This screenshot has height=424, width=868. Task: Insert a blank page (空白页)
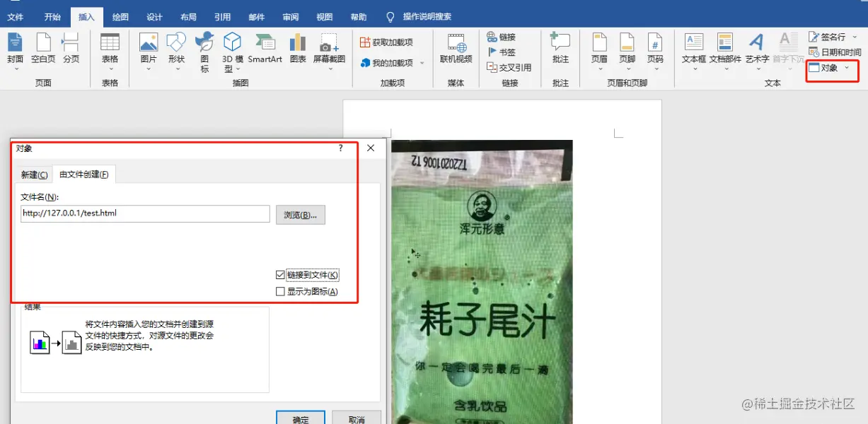pyautogui.click(x=43, y=49)
